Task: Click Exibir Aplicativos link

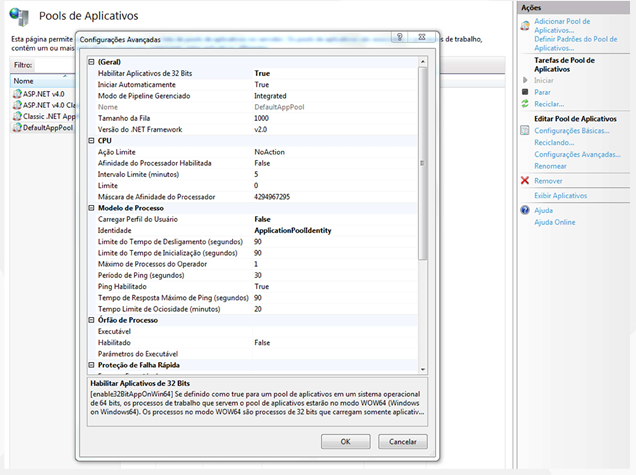Action: pos(561,196)
